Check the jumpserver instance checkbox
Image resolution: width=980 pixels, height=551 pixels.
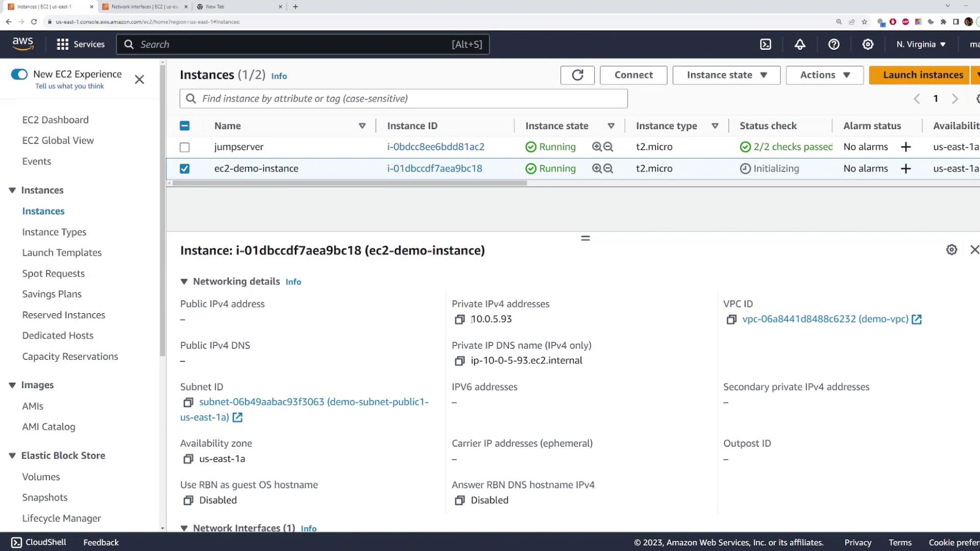(185, 147)
